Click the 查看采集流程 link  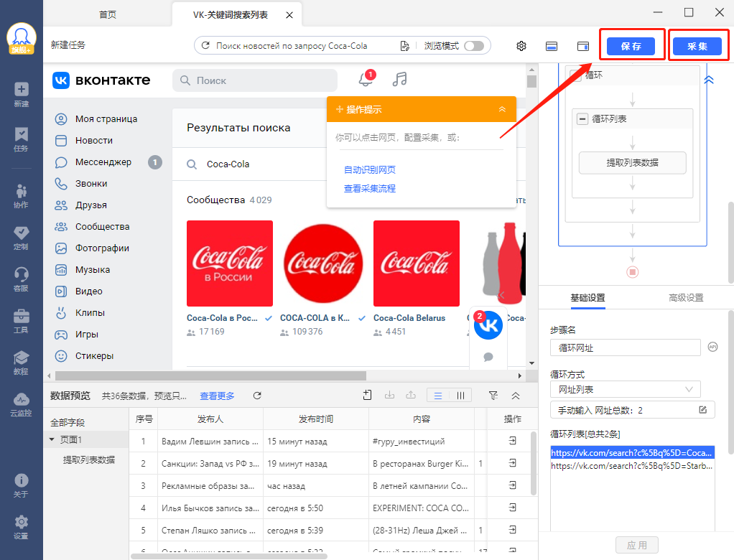(370, 189)
